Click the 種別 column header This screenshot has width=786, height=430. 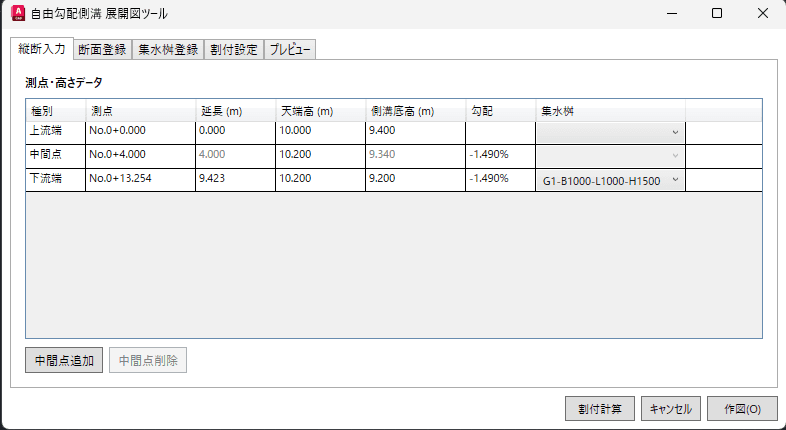tap(55, 109)
